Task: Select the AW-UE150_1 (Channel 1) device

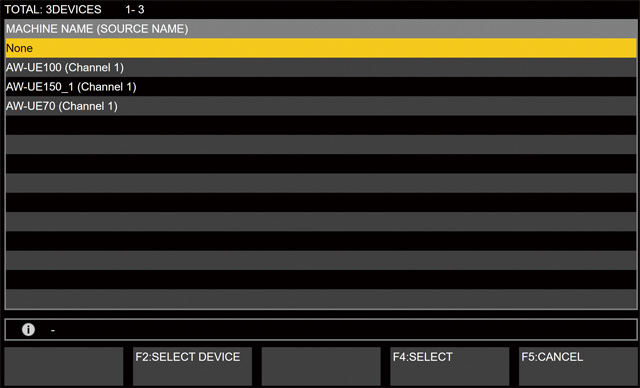Action: point(321,86)
